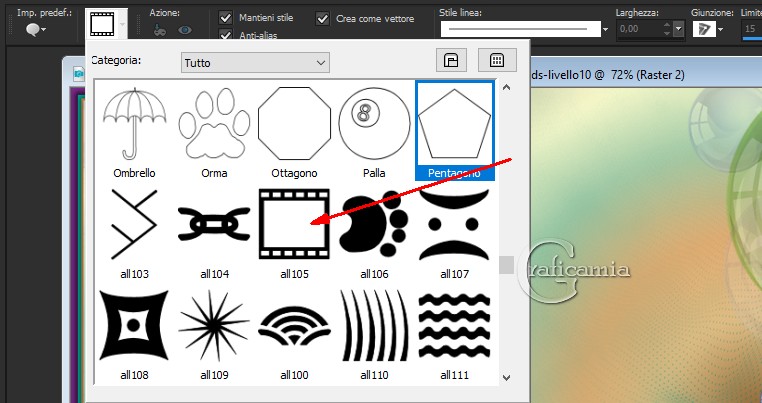Disable the Crea come vettore checkbox
This screenshot has width=762, height=403.
click(x=323, y=18)
